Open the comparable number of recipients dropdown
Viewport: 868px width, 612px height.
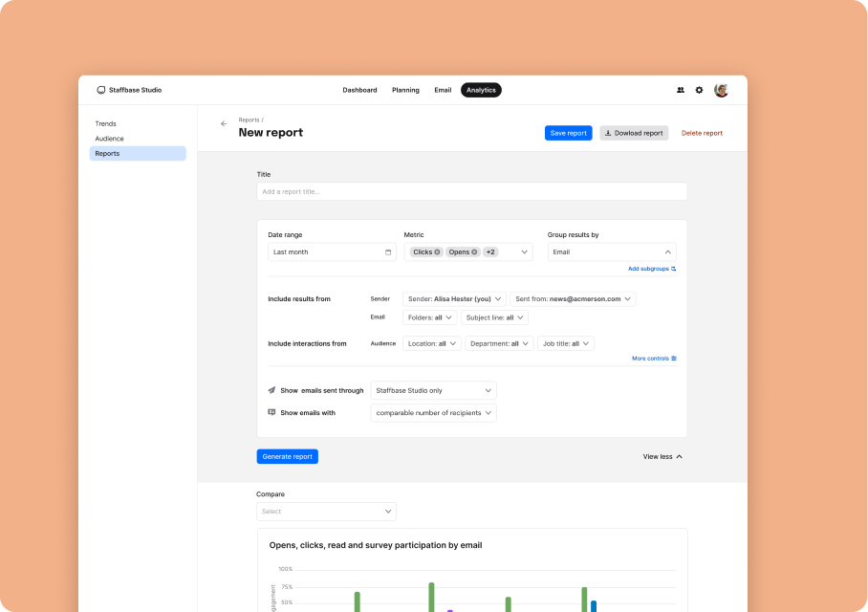pos(433,412)
